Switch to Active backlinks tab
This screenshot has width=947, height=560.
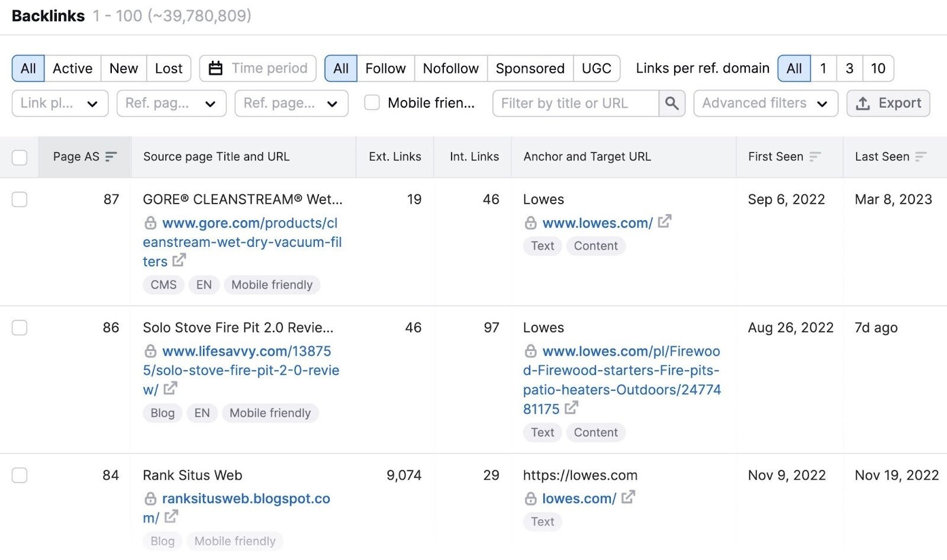72,68
